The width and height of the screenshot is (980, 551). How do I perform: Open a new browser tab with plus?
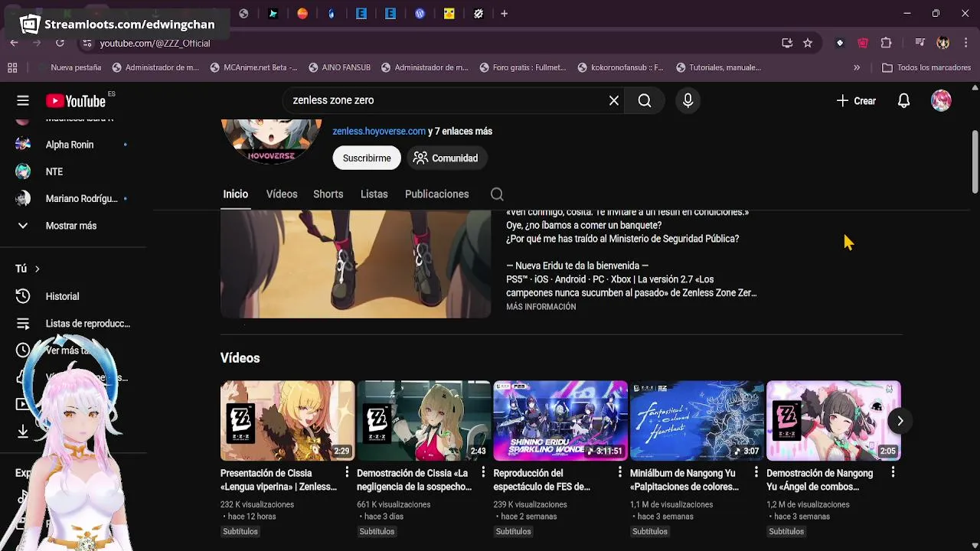[504, 13]
